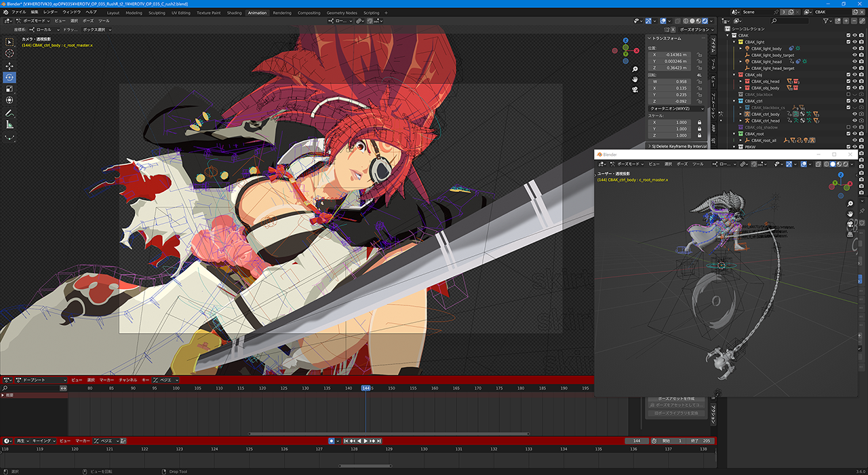Switch to the Layout workspace tab
The width and height of the screenshot is (868, 475).
coord(113,12)
